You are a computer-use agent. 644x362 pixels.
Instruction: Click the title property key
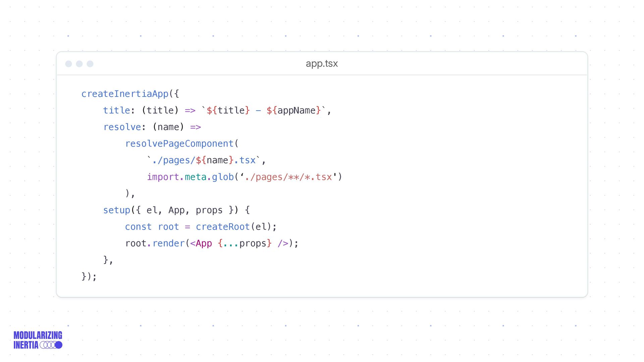[x=116, y=111]
